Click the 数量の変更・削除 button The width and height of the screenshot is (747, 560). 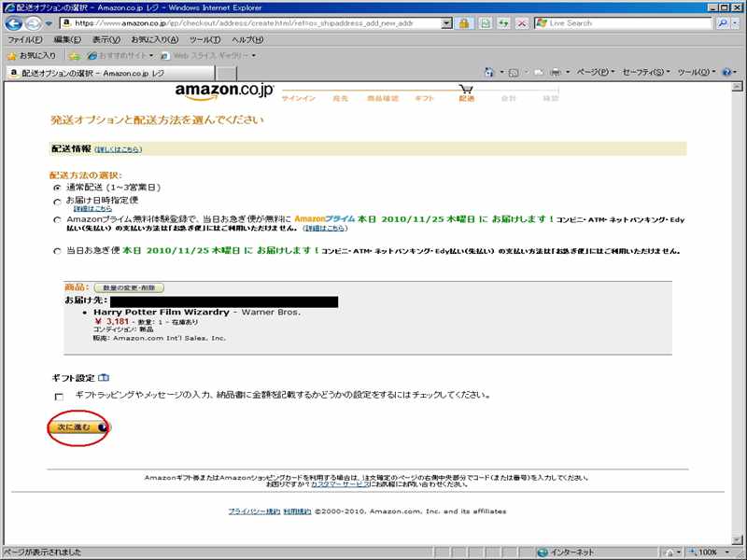[129, 288]
